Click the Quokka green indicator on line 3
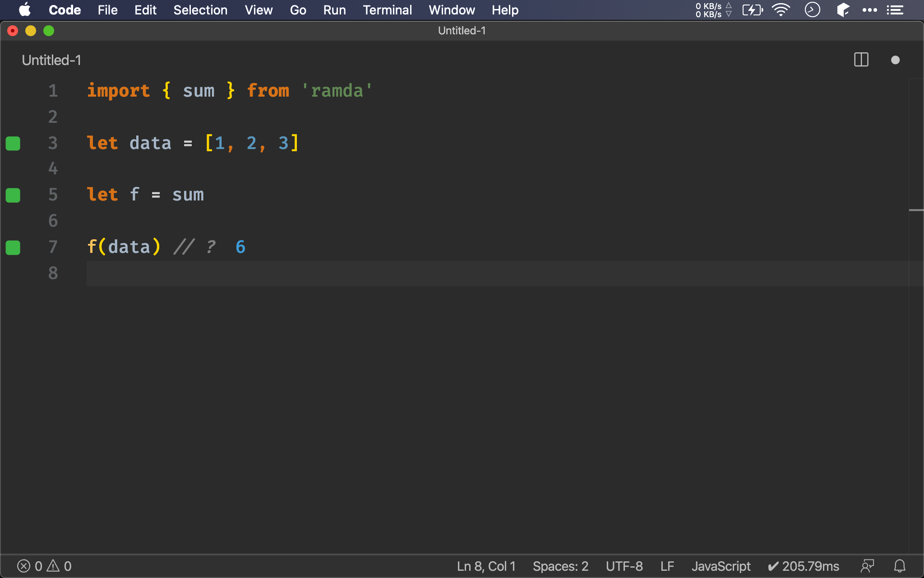 [13, 143]
